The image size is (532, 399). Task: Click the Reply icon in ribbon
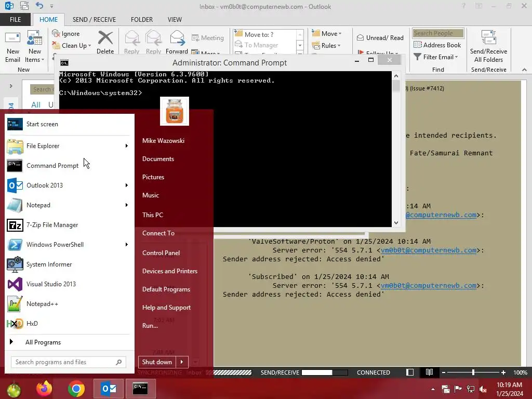(131, 38)
